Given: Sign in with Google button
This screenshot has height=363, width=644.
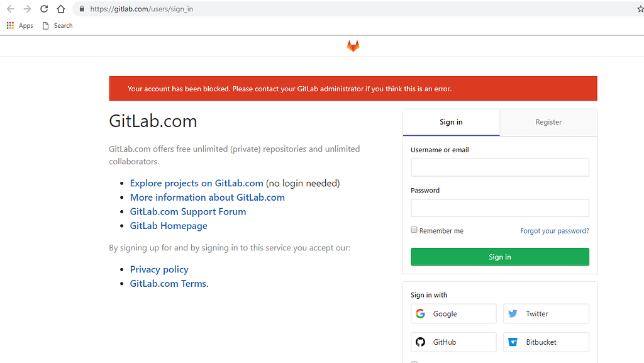Looking at the screenshot, I should coord(453,313).
